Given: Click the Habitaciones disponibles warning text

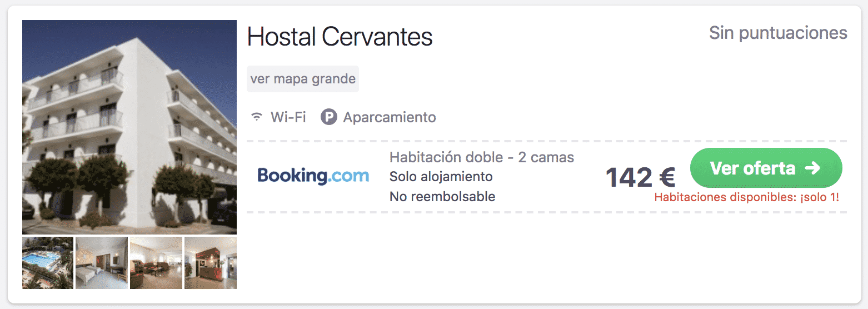Looking at the screenshot, I should point(747,197).
